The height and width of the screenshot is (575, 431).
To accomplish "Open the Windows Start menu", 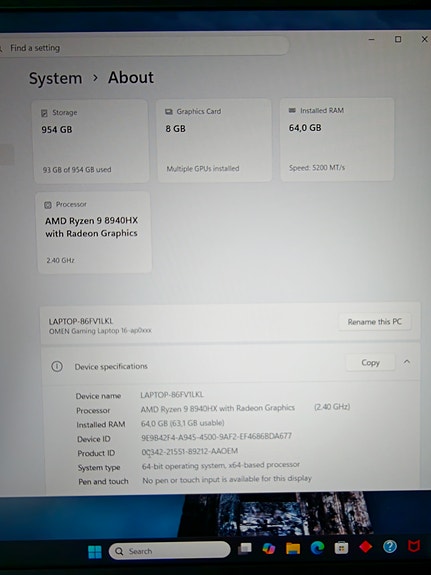I will point(95,552).
